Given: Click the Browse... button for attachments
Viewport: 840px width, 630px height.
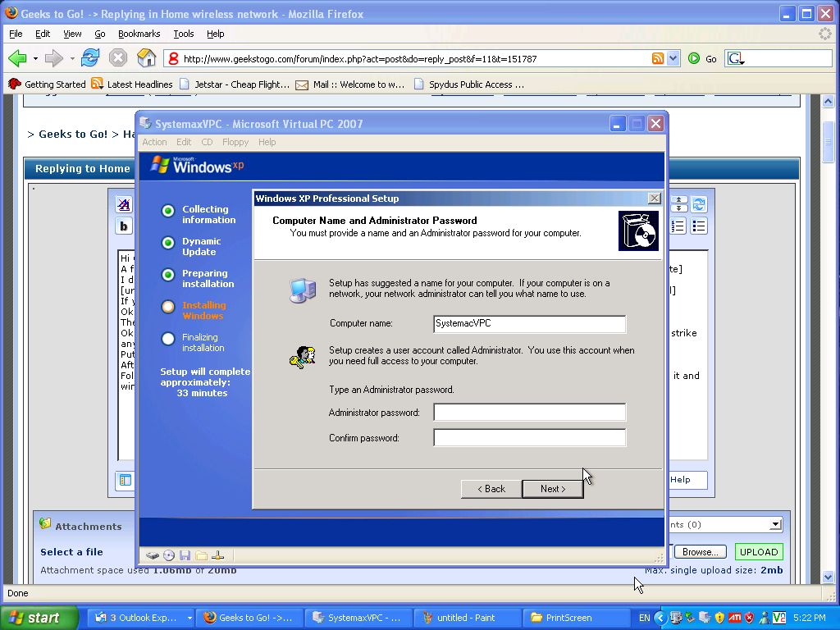Looking at the screenshot, I should 701,552.
